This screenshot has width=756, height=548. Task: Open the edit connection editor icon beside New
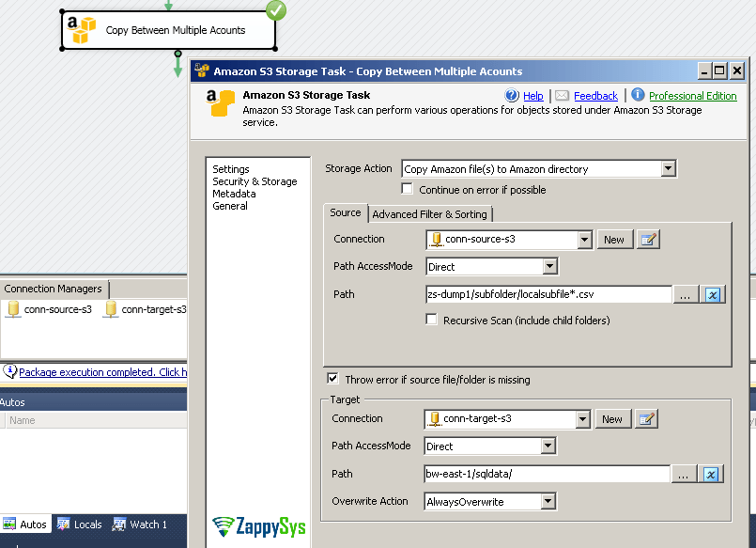click(x=648, y=239)
